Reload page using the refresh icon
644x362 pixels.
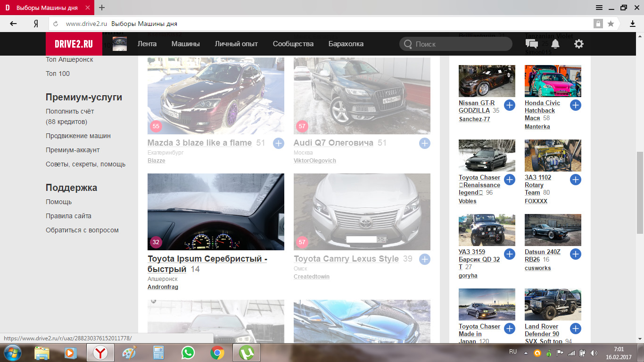[56, 24]
